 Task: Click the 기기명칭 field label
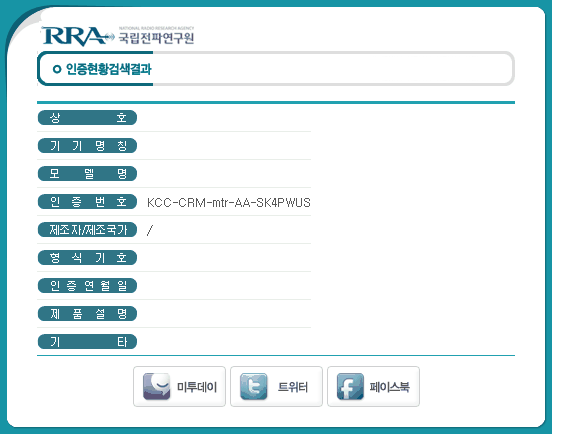coord(87,145)
